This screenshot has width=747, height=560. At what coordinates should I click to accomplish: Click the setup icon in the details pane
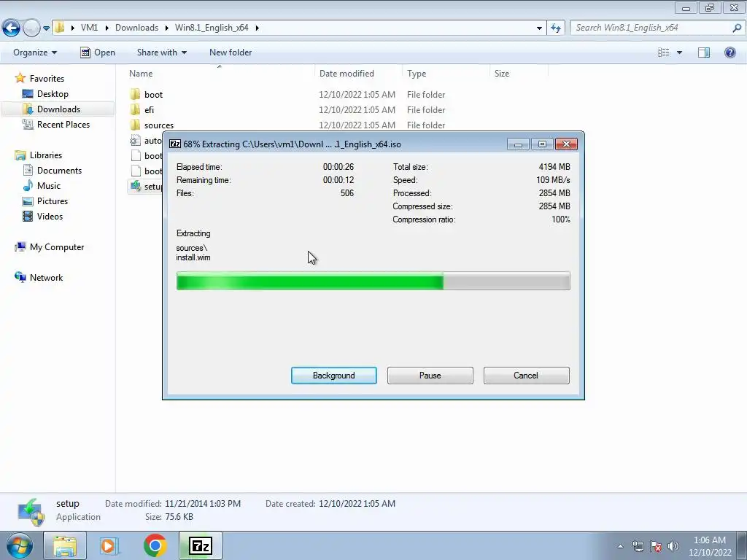pos(31,512)
